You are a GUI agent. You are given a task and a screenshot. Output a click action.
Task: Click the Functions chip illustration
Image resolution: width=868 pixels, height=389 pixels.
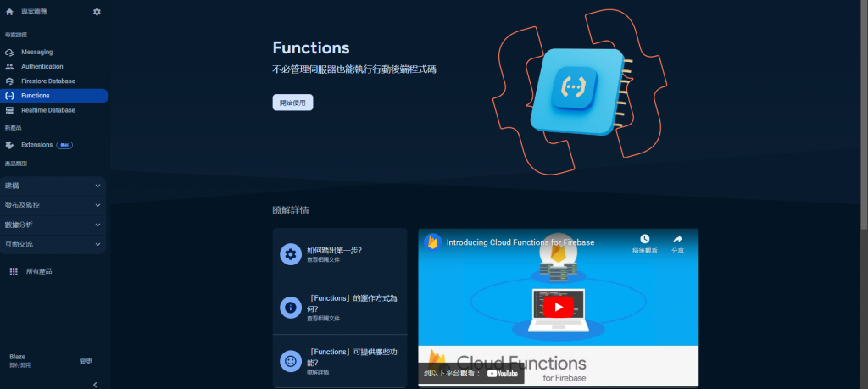click(579, 92)
